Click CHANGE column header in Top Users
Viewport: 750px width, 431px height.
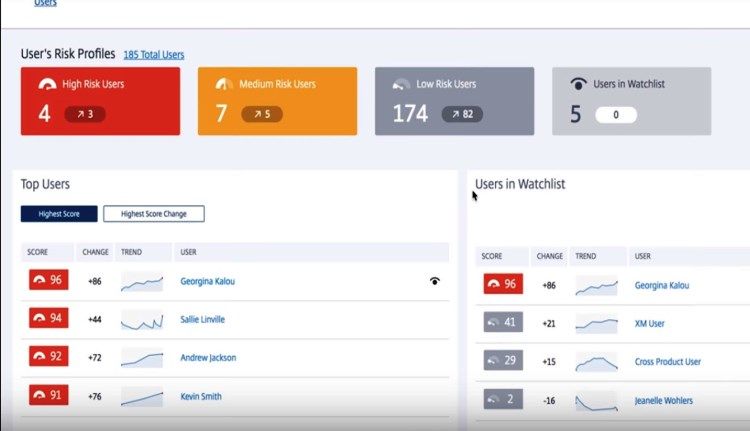click(x=95, y=252)
